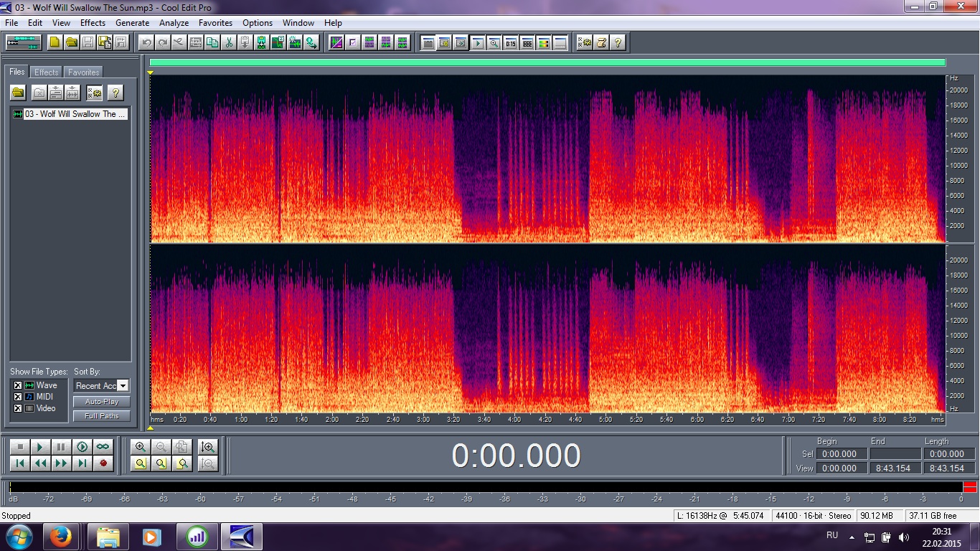Expand the Sort By dropdown
980x551 pixels.
[x=123, y=386]
